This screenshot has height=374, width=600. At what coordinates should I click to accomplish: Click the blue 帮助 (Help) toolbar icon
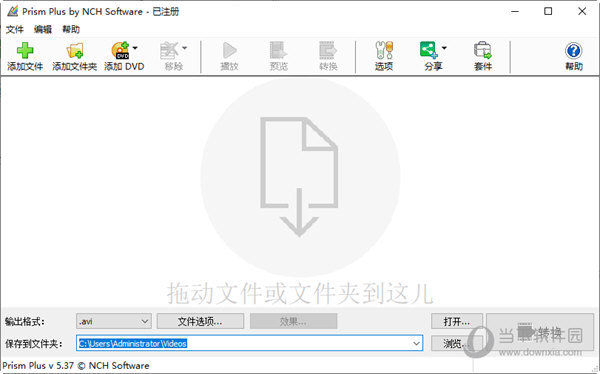[x=574, y=50]
